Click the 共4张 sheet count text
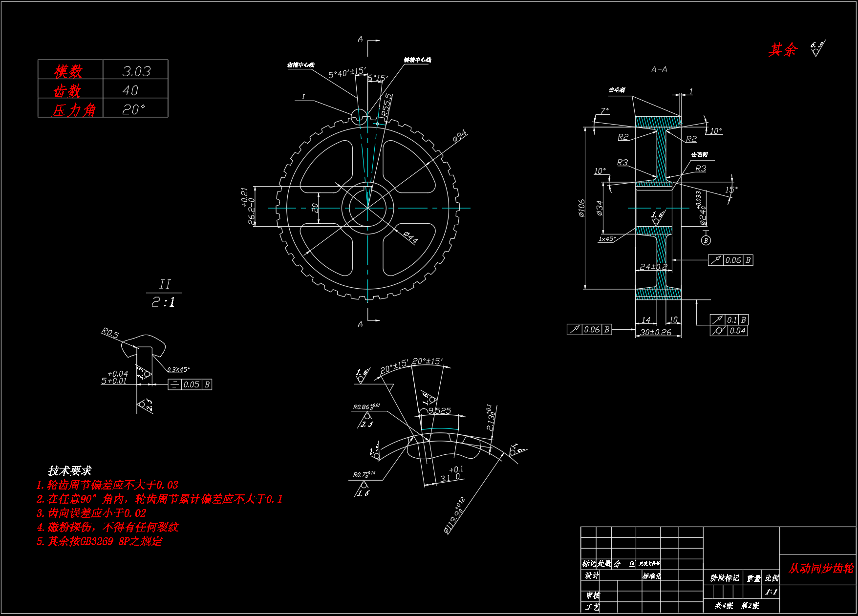 tap(724, 606)
